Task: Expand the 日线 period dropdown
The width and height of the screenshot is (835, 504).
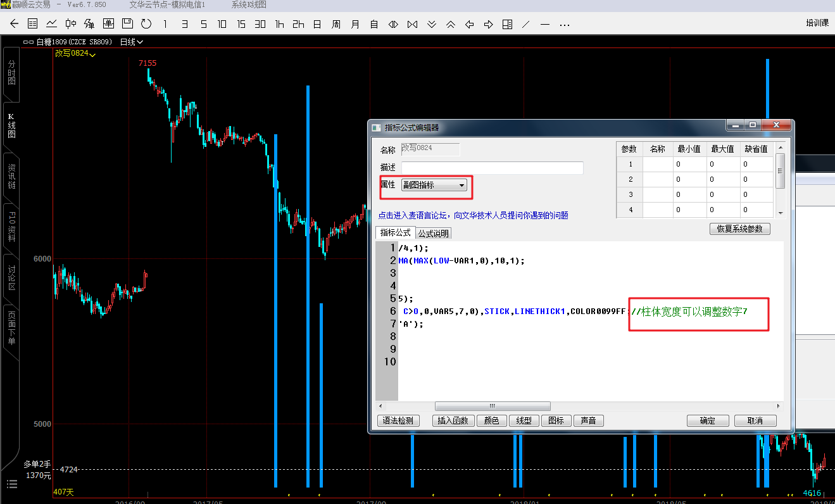Action: point(132,42)
